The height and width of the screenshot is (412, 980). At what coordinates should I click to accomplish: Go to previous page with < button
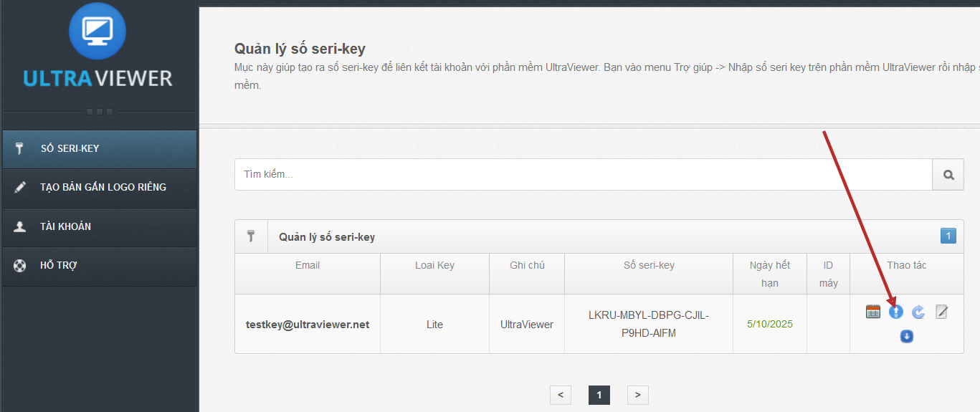(x=560, y=395)
